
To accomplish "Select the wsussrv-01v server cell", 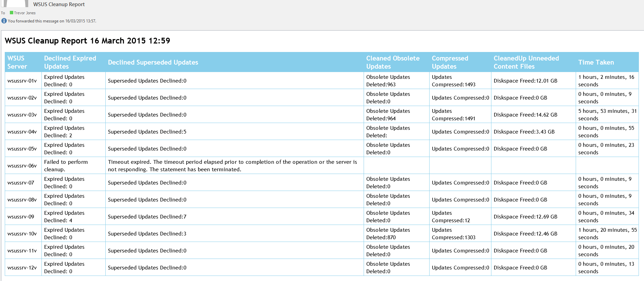I will pos(22,81).
